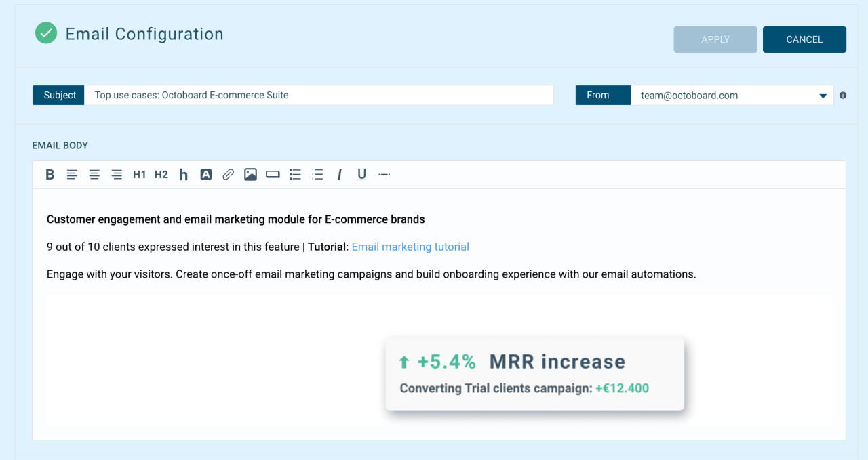
Task: Insert a button element from the toolbar
Action: coord(273,175)
